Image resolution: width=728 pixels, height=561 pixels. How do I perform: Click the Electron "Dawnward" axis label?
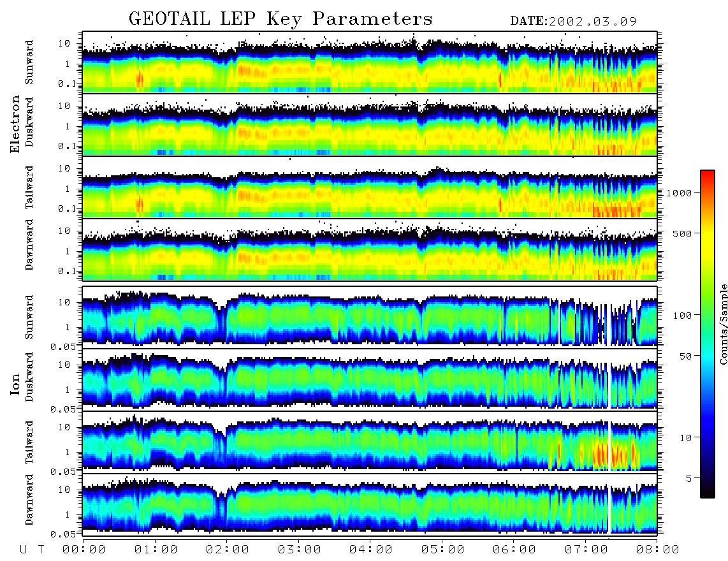tap(29, 245)
